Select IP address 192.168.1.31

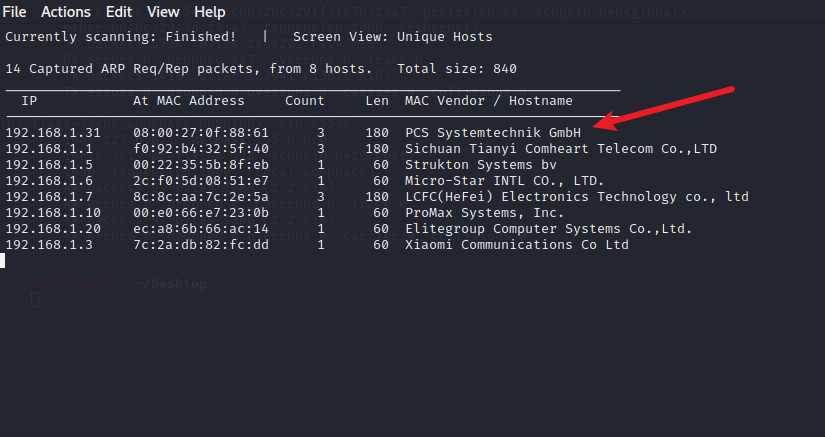coord(53,133)
